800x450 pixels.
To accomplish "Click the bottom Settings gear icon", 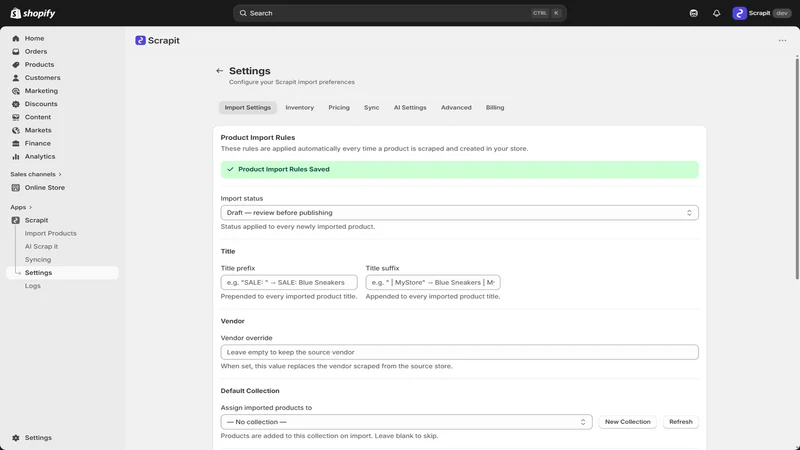I will click(x=16, y=438).
